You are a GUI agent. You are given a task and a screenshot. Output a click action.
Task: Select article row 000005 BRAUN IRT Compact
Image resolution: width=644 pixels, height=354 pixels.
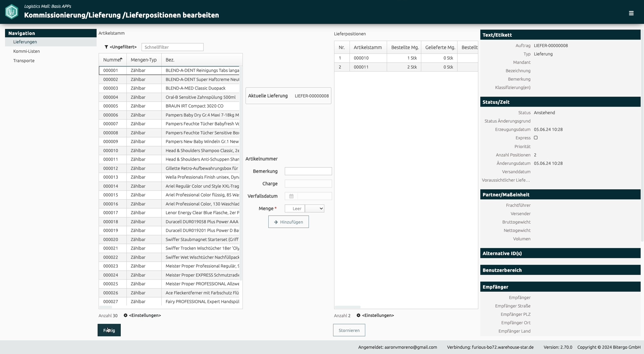pos(169,106)
